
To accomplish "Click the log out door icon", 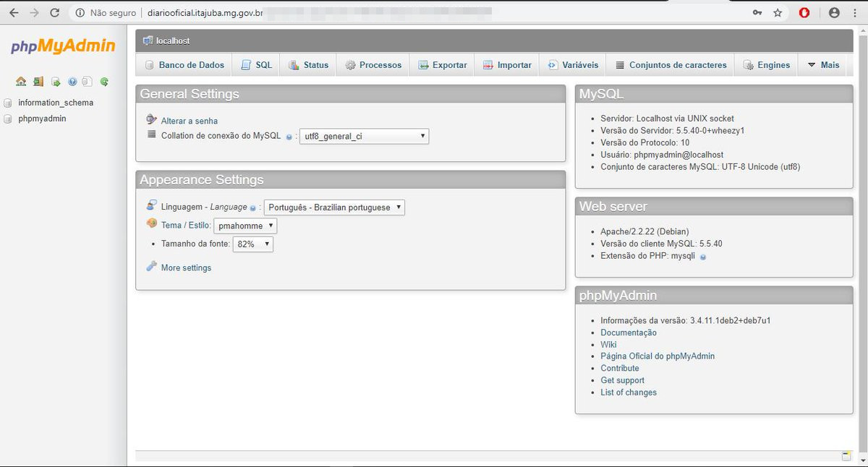I will point(38,82).
